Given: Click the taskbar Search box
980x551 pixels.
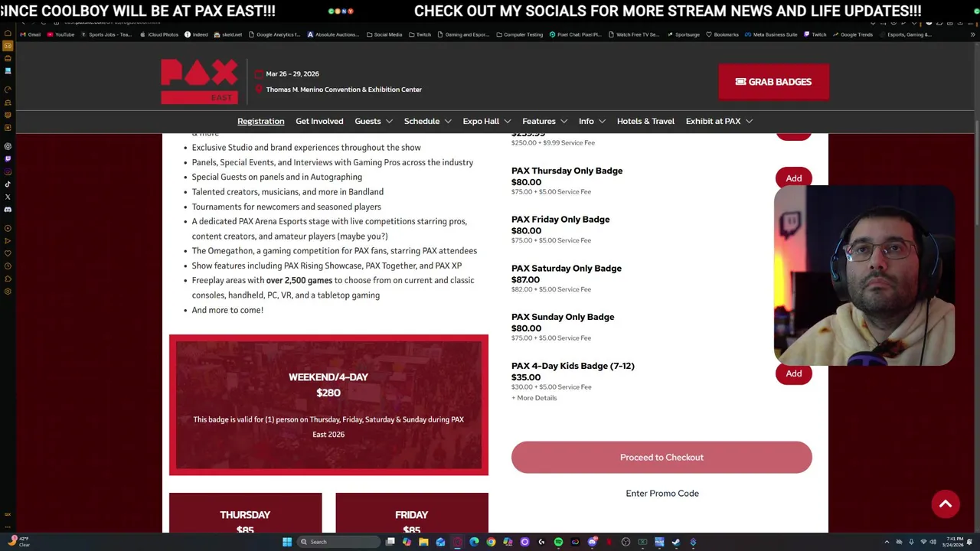Looking at the screenshot, I should 339,542.
